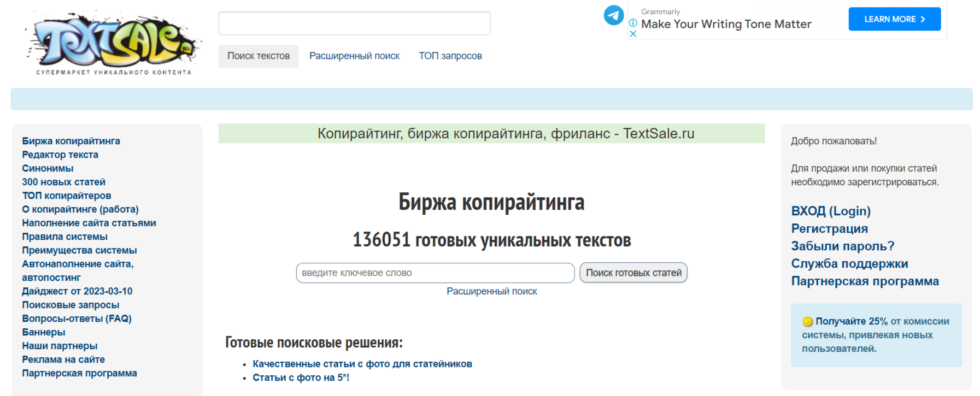Open Баннеры link

43,332
